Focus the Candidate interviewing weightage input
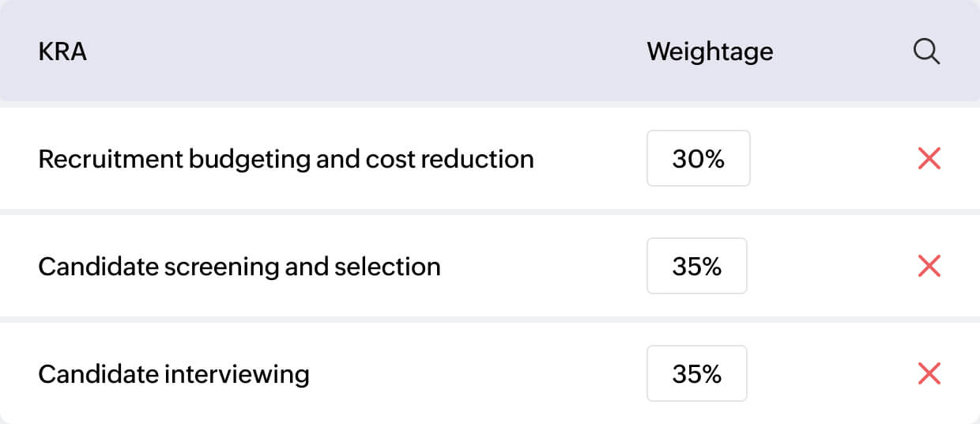The width and height of the screenshot is (980, 424). [x=696, y=373]
